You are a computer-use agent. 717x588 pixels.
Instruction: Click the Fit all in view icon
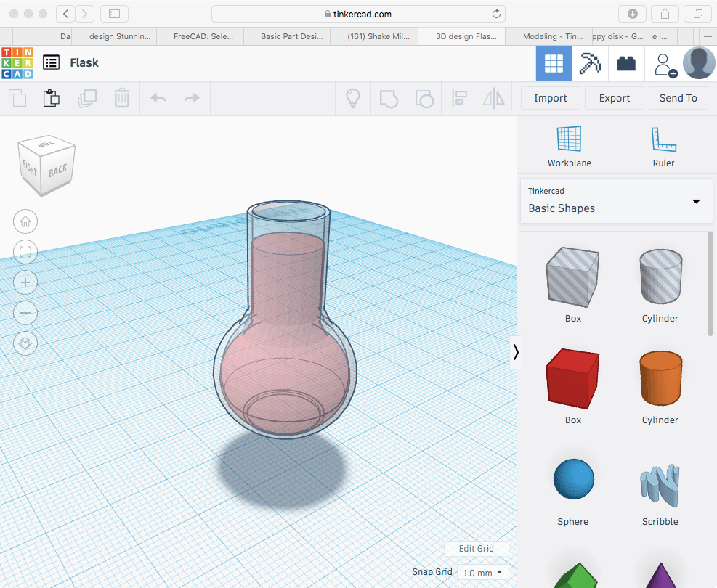(26, 252)
